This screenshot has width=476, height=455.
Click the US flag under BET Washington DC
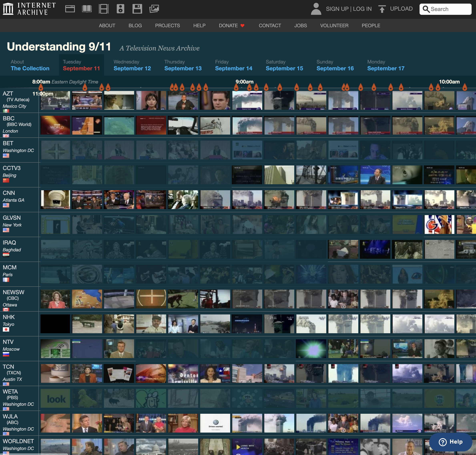tap(6, 155)
